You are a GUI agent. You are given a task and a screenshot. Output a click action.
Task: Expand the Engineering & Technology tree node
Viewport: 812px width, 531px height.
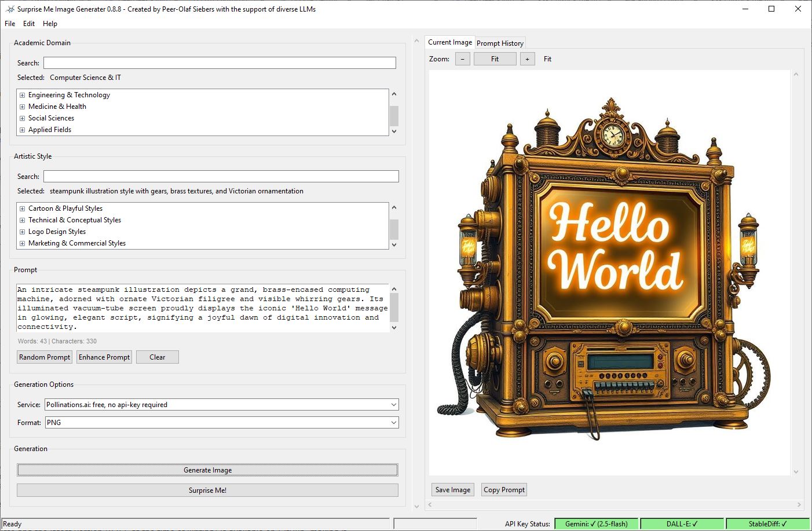tap(22, 95)
